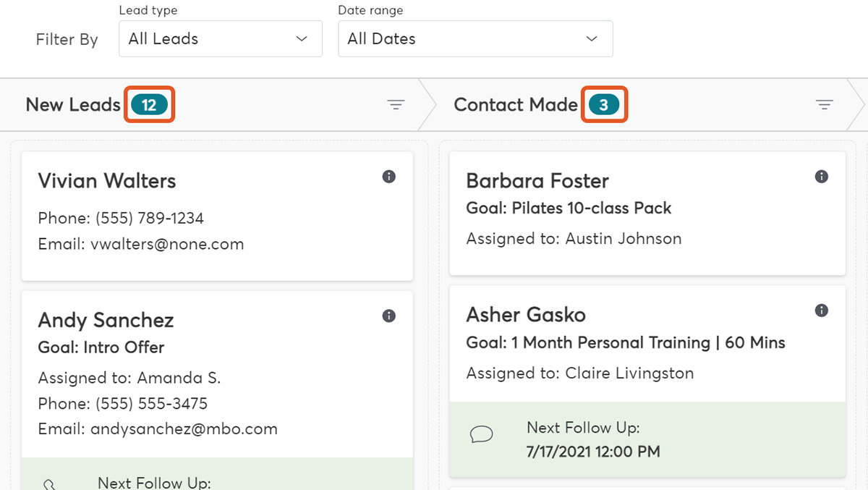Select the Contact Made stage header
Image resolution: width=868 pixels, height=490 pixels.
tap(516, 105)
